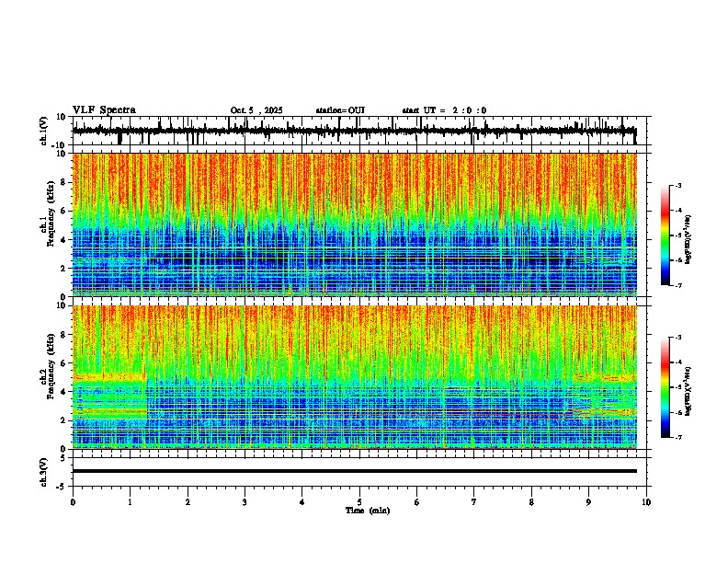Click time axis tick label '7'
This screenshot has width=728, height=563.
point(474,502)
